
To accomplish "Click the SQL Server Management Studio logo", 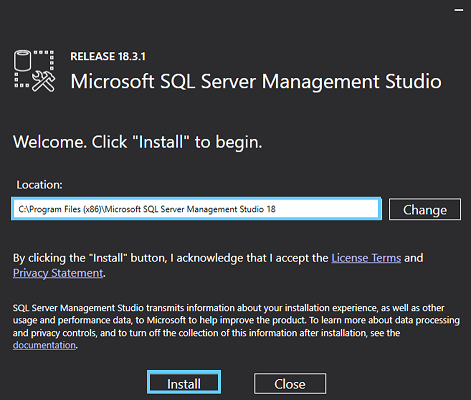I will click(34, 71).
